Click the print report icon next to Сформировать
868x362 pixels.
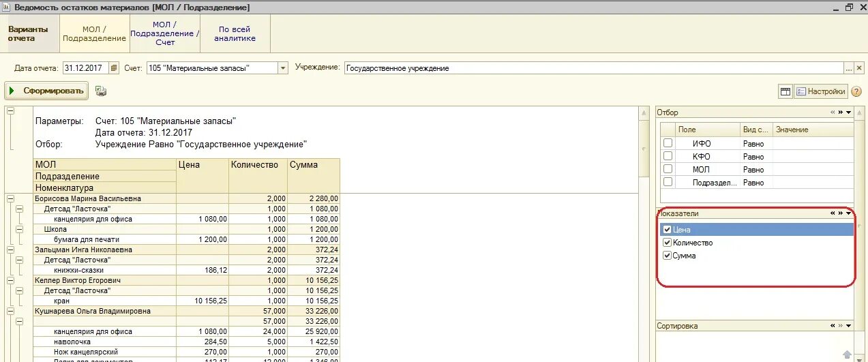(x=101, y=91)
